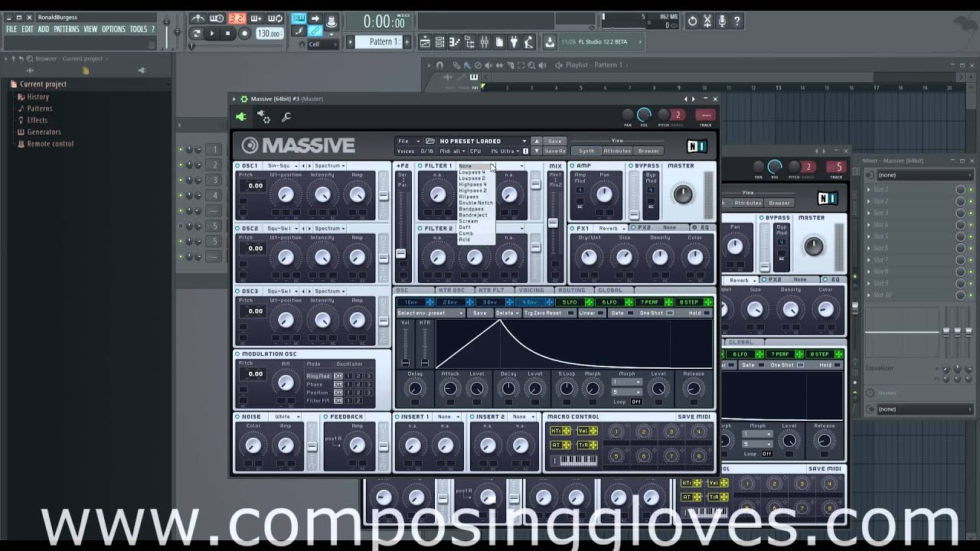Toggle Modulation OSC power indicator
The image size is (980, 551).
(x=238, y=354)
